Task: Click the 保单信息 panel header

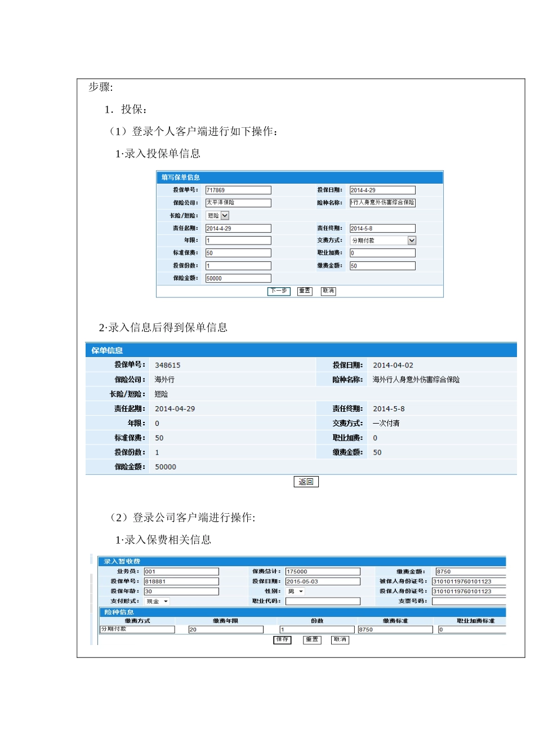Action: 301,350
